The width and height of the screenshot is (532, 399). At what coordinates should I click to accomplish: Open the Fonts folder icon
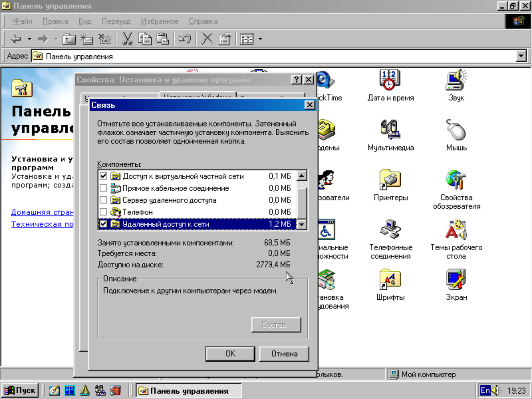[x=390, y=280]
